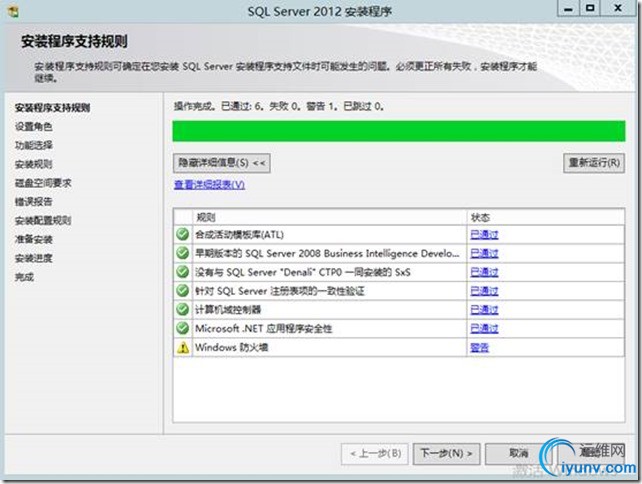The image size is (642, 484).
Task: Click the check icon for 针对 SQL Server 注册表项的一致性验证
Action: click(x=183, y=291)
